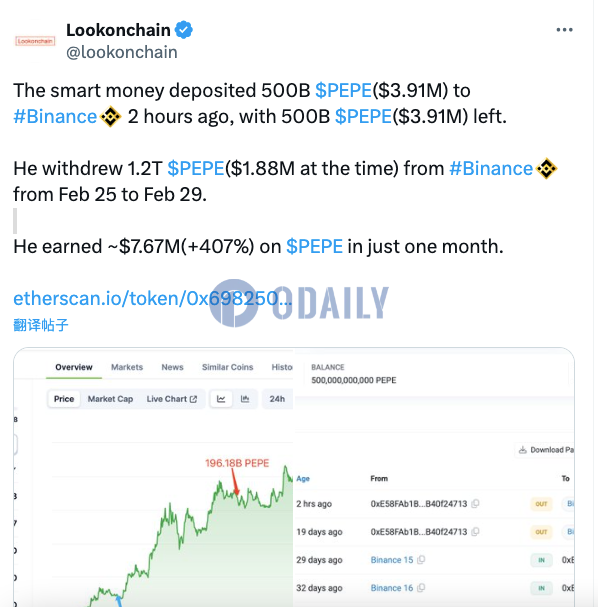Open the etherscan.io token link

(152, 298)
